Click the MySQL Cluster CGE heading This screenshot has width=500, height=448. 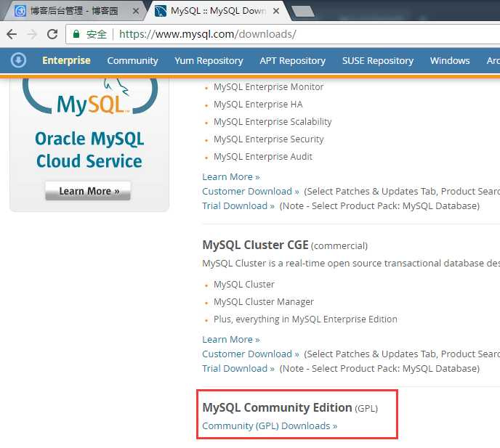coord(255,245)
